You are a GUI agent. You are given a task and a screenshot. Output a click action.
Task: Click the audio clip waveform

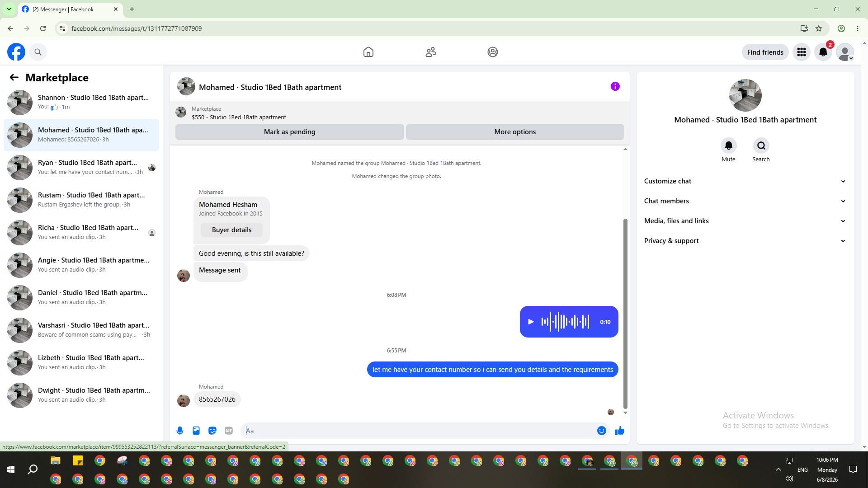click(565, 322)
